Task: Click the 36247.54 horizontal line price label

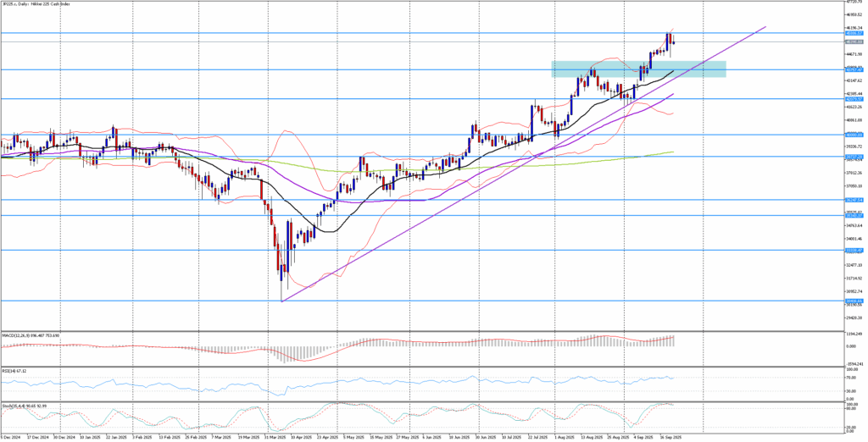Action: (854, 201)
